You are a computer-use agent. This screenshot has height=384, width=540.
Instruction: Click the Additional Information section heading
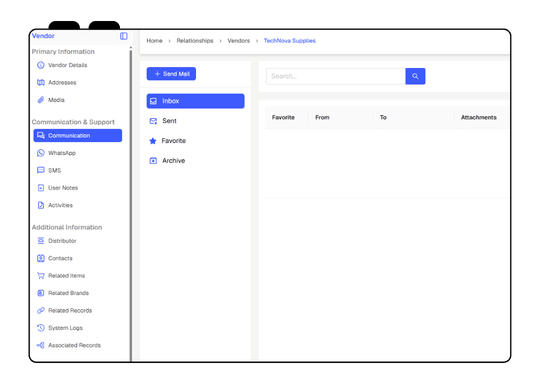tap(67, 227)
